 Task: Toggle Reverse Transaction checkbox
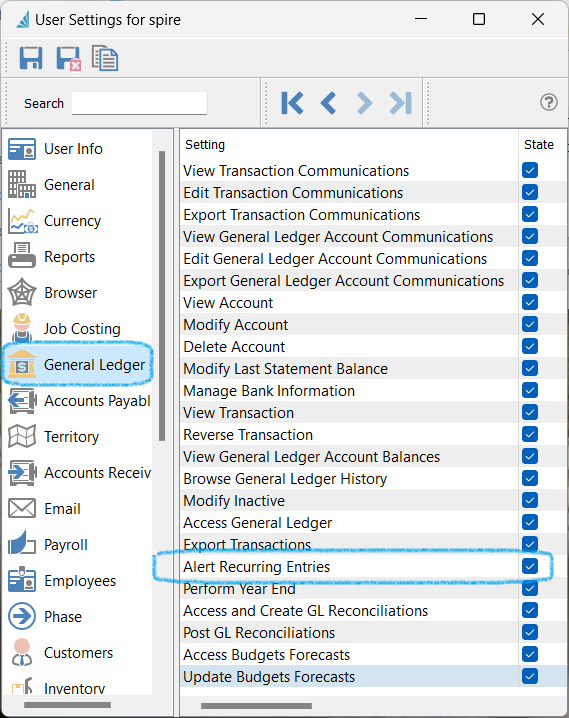[530, 434]
